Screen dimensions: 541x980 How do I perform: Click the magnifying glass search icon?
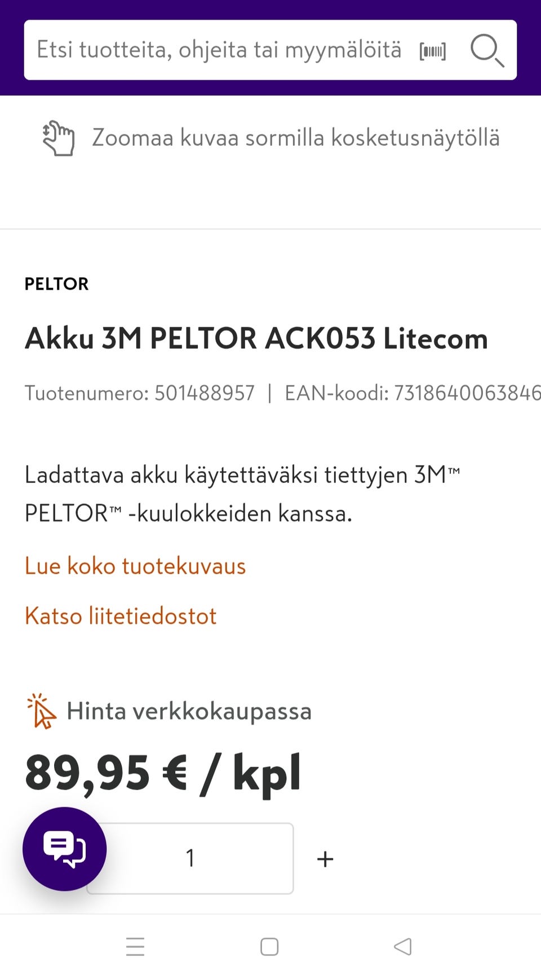pos(486,50)
